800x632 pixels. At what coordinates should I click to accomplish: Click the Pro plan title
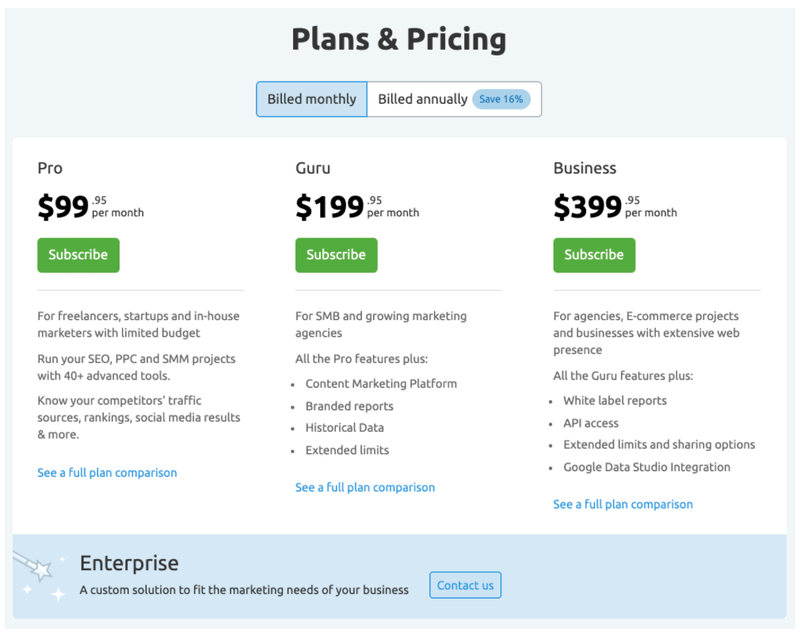point(50,168)
